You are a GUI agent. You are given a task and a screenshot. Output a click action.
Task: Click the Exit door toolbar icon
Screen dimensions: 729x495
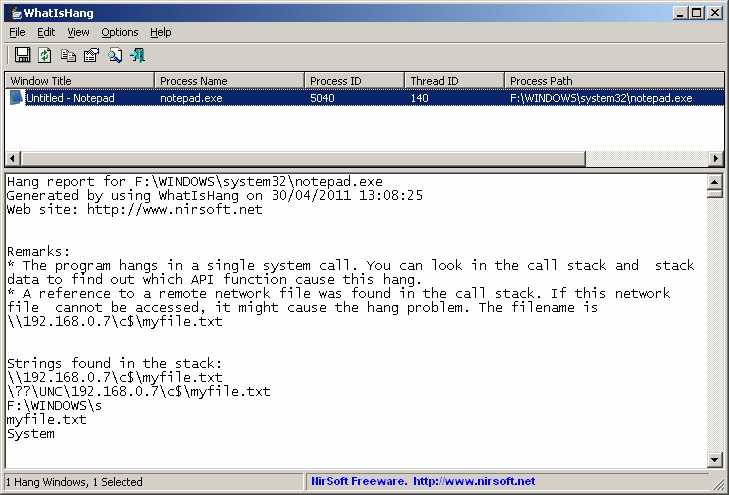[138, 55]
